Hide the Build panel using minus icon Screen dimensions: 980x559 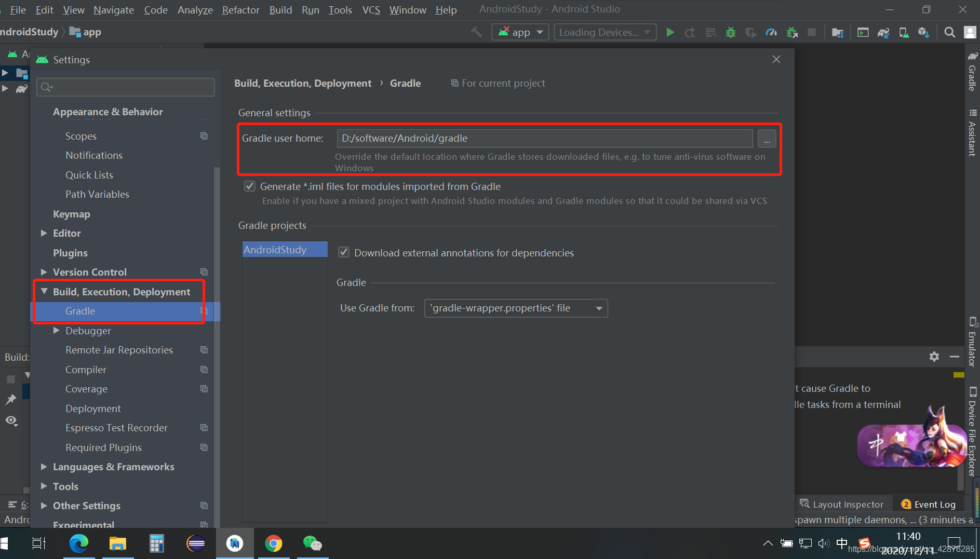click(955, 357)
